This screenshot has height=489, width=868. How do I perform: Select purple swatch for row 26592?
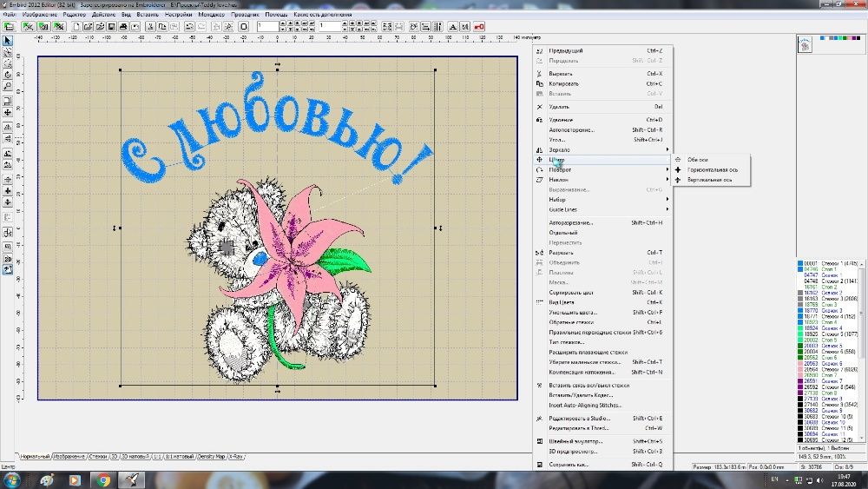[x=800, y=387]
